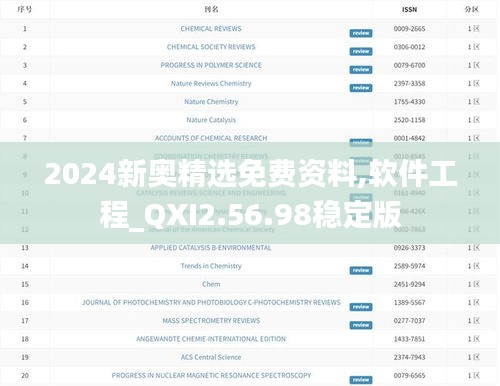Click row number 5 cell

25,102
